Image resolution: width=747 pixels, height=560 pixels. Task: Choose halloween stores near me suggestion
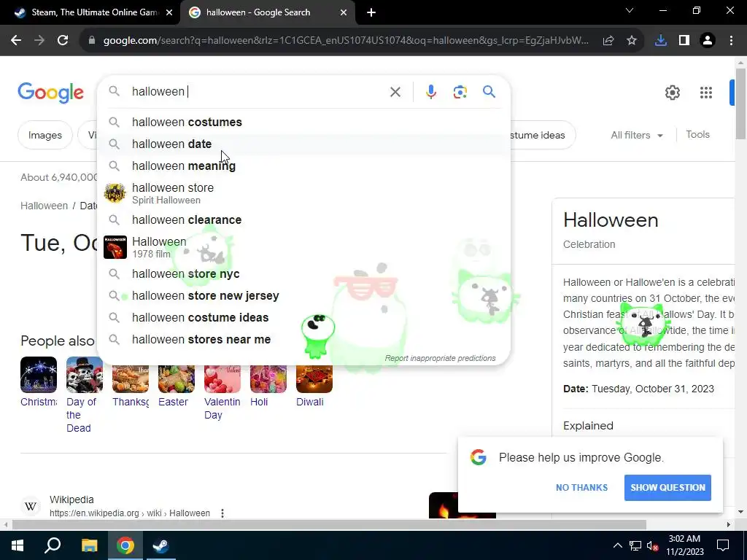[304, 340]
